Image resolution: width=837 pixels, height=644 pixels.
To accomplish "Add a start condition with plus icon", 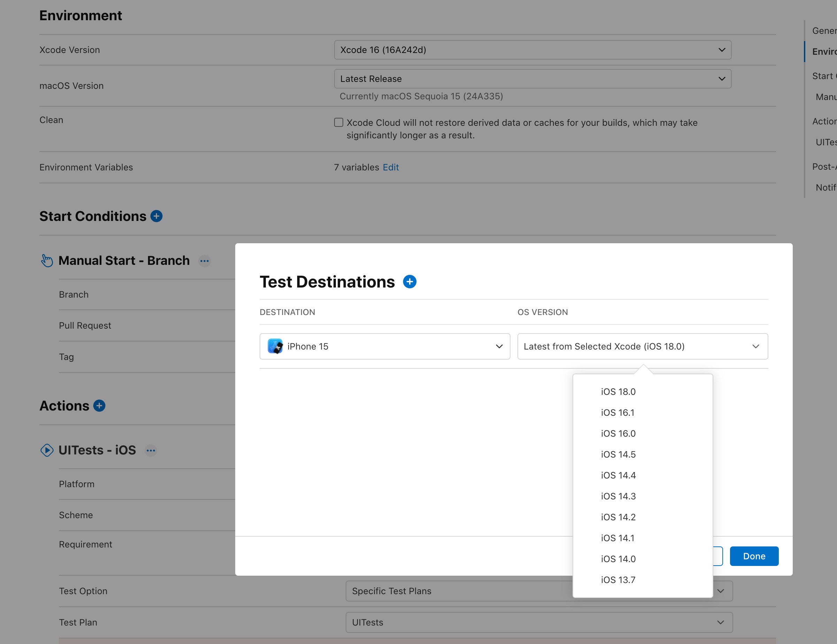I will click(x=156, y=216).
